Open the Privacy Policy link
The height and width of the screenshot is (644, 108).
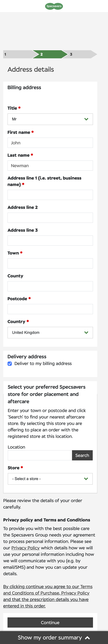tap(25, 548)
